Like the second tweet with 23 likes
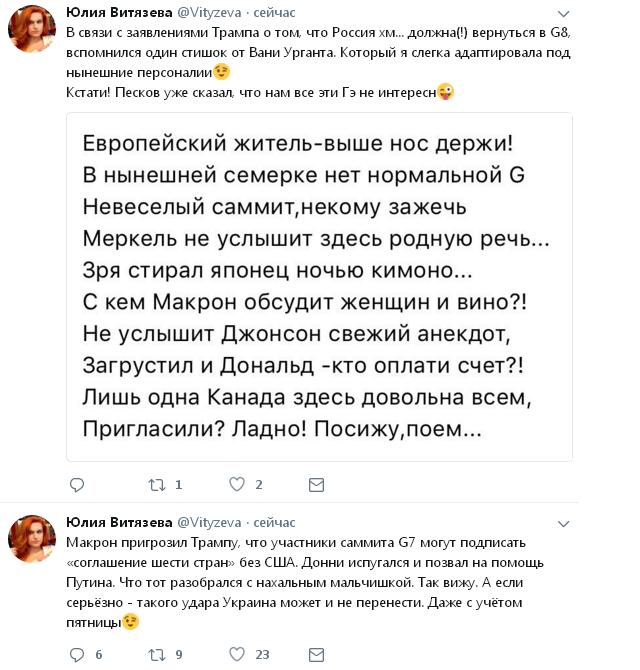This screenshot has width=640, height=670. 237,654
